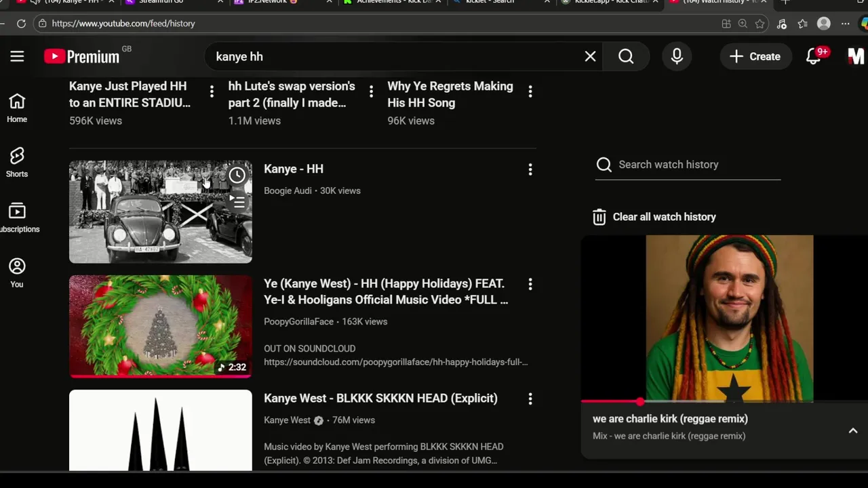Open the Christmas wreath HH video thumbnail
868x488 pixels.
pyautogui.click(x=161, y=326)
